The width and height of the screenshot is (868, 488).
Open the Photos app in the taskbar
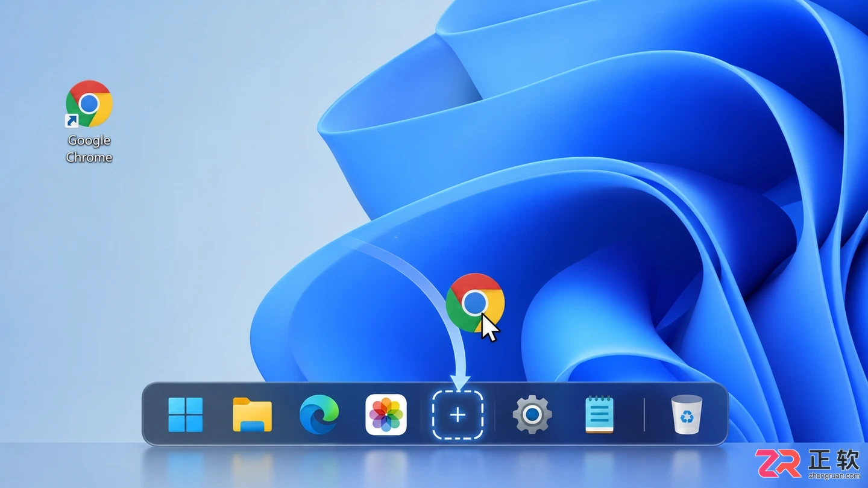[386, 414]
